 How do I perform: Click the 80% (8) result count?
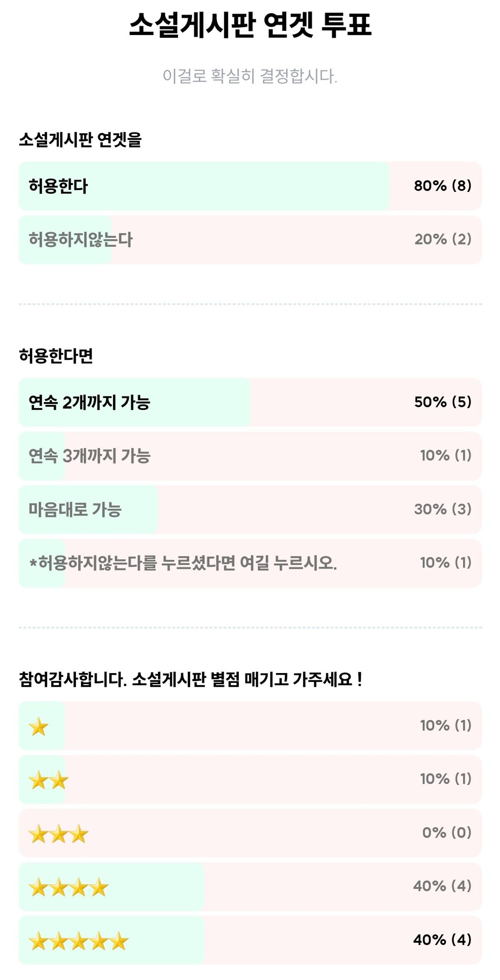point(442,186)
